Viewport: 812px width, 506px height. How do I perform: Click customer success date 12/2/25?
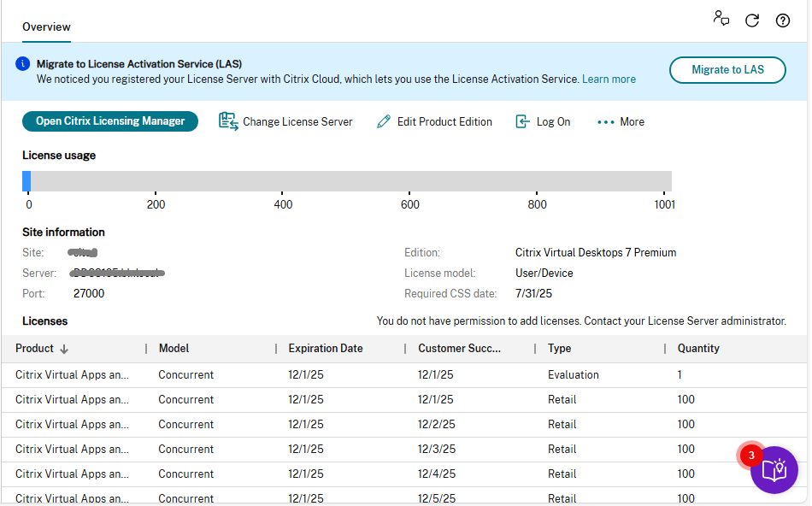click(437, 425)
